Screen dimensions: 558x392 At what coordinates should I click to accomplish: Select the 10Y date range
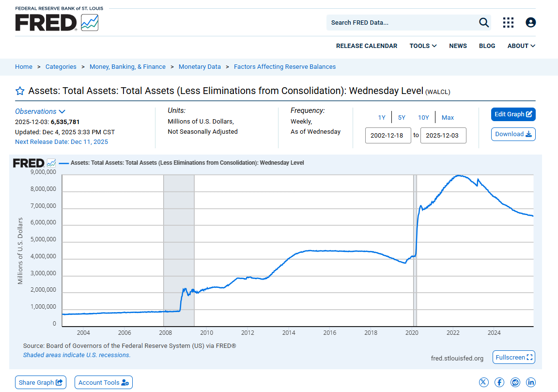point(423,117)
